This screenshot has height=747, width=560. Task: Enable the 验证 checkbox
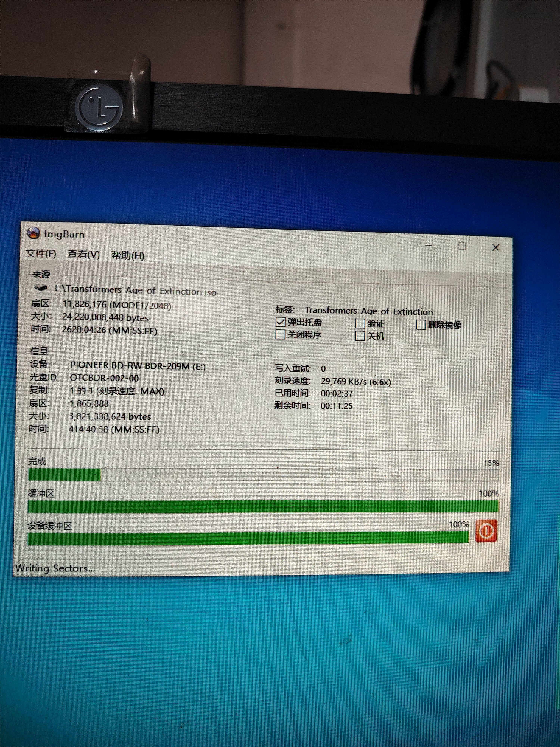(x=360, y=323)
